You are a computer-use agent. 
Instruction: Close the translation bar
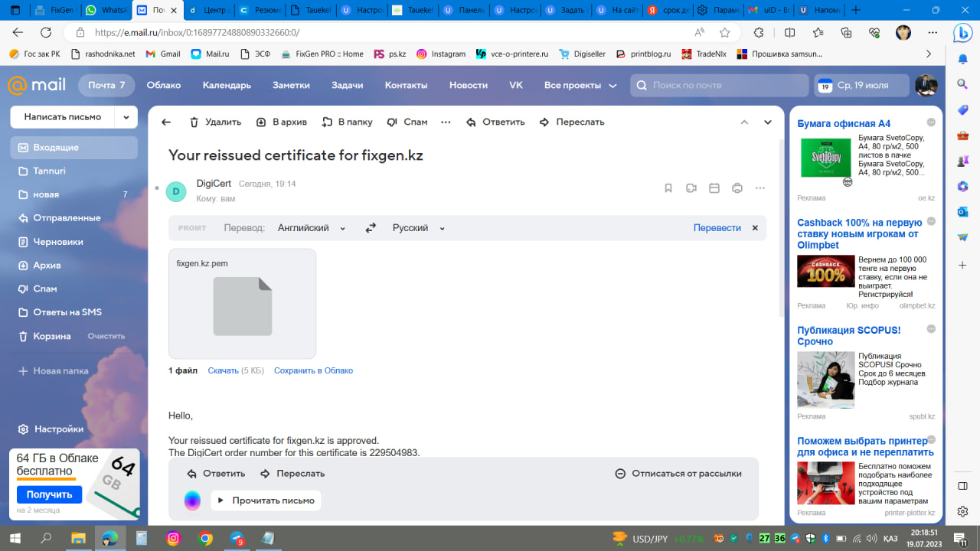click(755, 228)
